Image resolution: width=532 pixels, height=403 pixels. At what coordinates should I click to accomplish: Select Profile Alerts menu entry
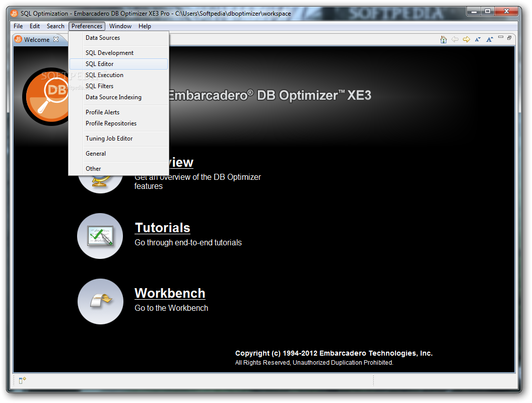click(x=119, y=112)
